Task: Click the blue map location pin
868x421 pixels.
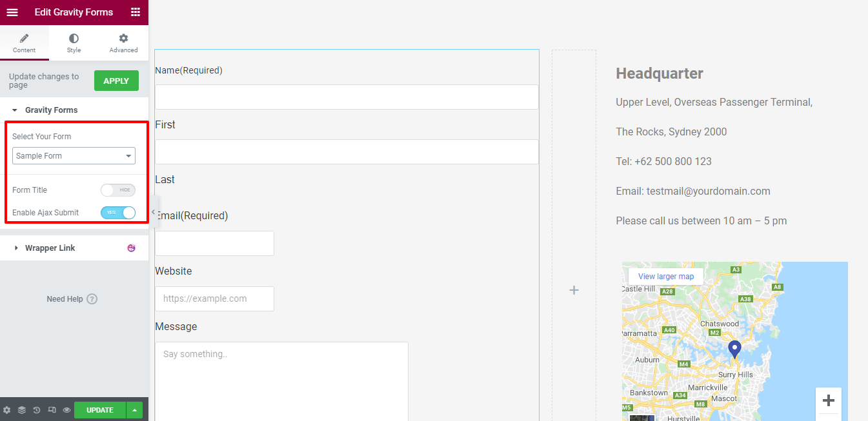Action: pyautogui.click(x=734, y=349)
